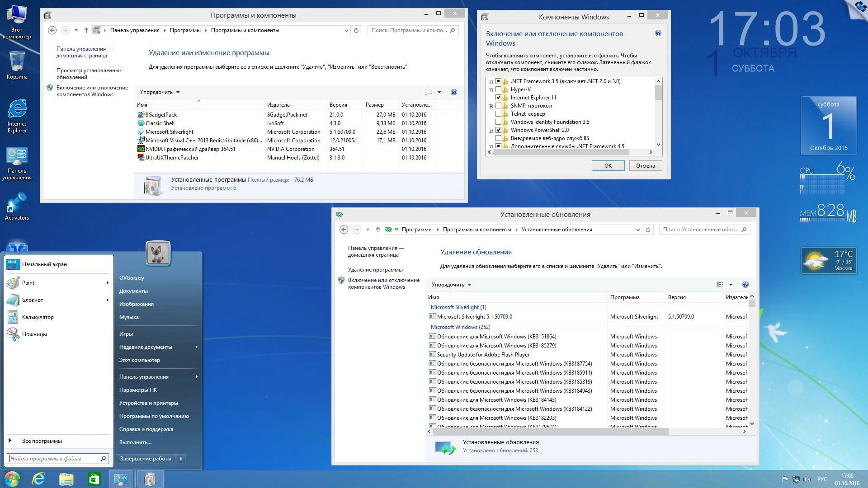Enable Внедряемое веб-ядро служб IIS checkbox
Viewport: 868px width, 488px height.
coord(498,138)
